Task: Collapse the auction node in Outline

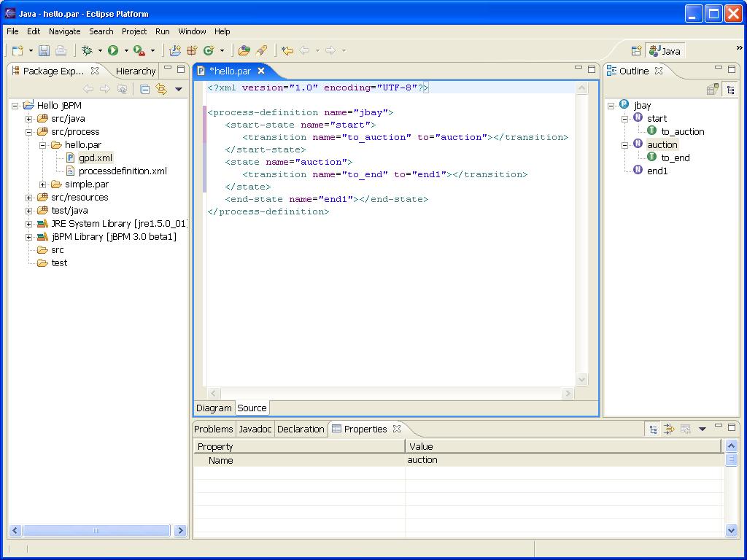Action: (625, 145)
